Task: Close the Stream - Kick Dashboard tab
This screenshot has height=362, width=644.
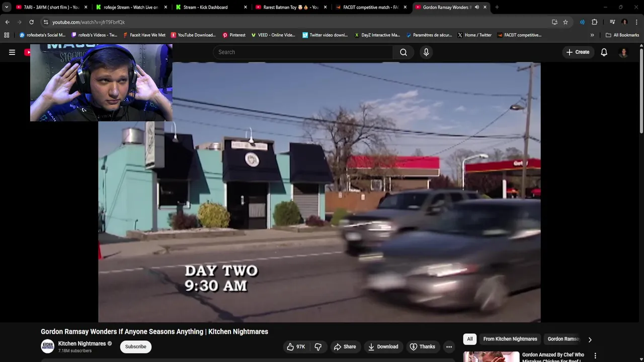Action: click(246, 7)
